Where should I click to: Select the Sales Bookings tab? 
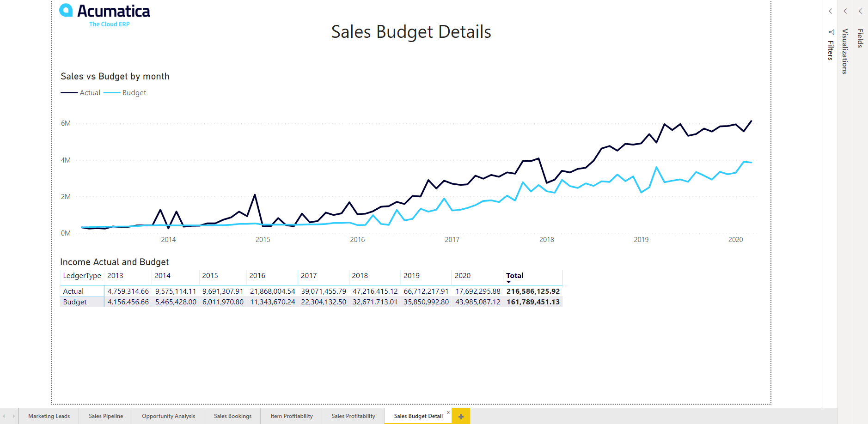232,416
